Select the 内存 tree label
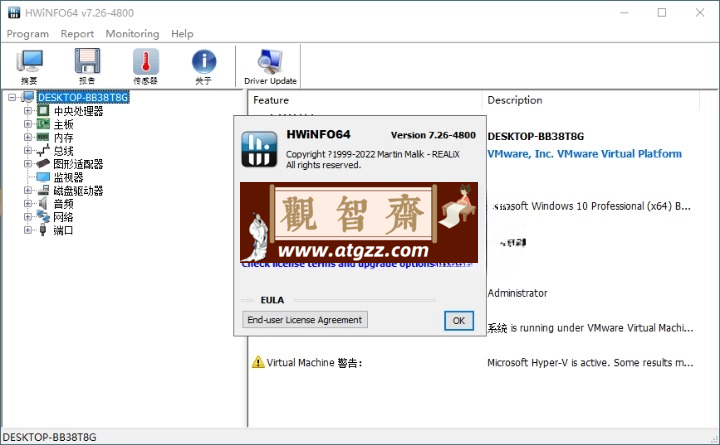The image size is (720, 445). (63, 137)
